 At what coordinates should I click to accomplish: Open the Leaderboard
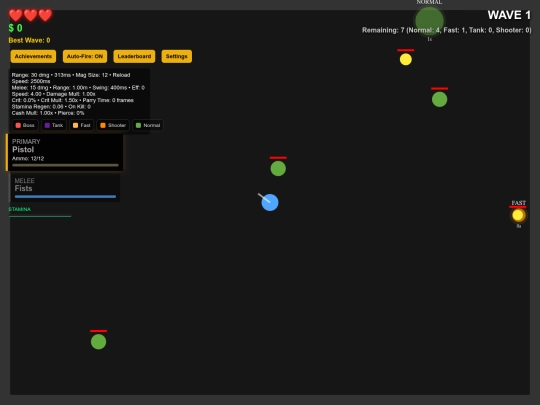click(x=134, y=56)
